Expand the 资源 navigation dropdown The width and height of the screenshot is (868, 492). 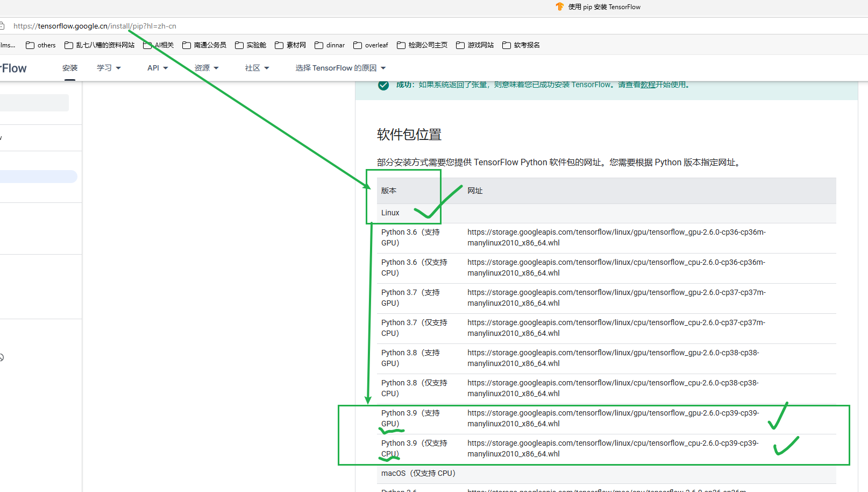[x=207, y=68]
